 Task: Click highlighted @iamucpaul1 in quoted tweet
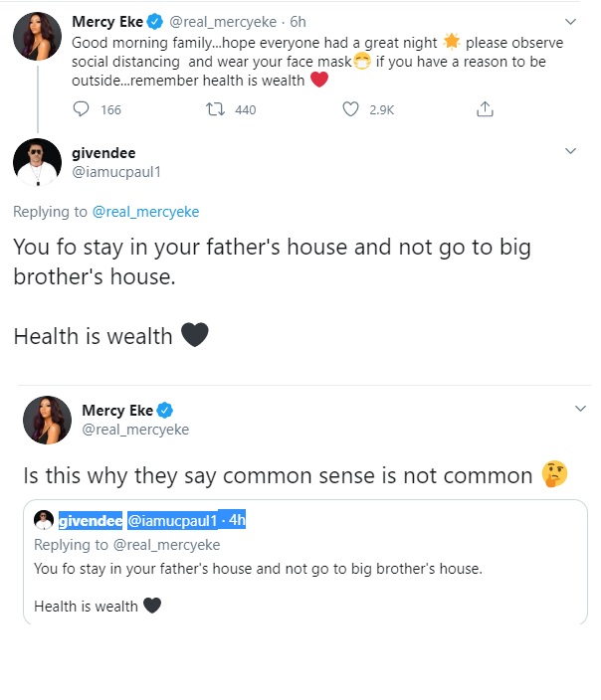tap(177, 520)
